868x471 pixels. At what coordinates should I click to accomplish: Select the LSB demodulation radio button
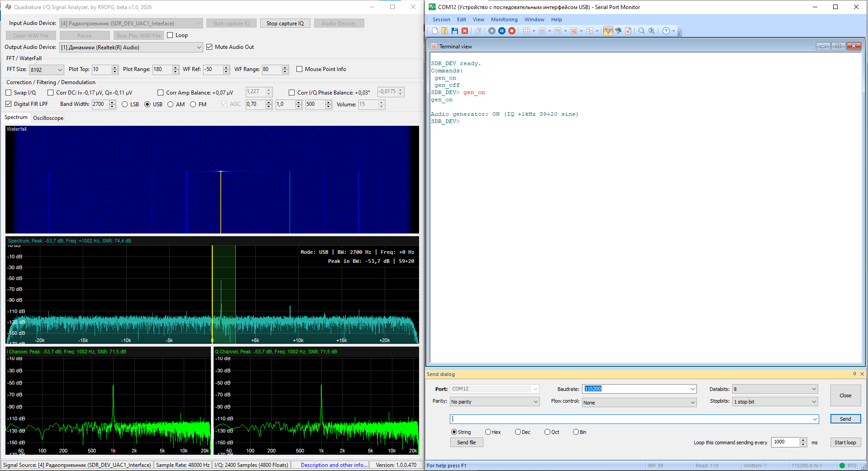coord(125,105)
